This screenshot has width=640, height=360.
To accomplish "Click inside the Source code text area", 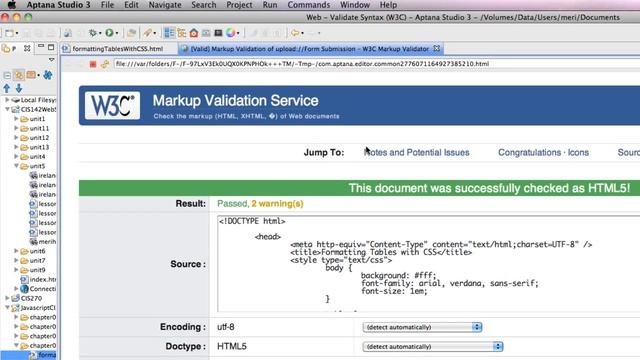I will pos(429,264).
